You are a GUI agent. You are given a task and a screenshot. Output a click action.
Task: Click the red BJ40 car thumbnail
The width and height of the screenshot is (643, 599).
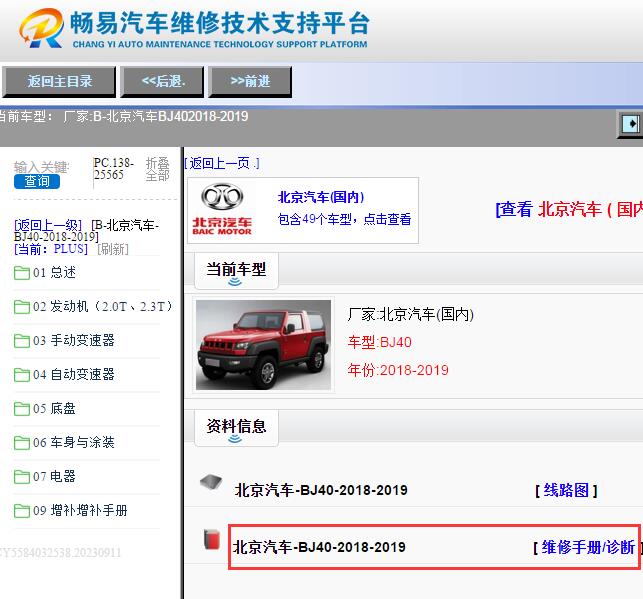point(263,345)
